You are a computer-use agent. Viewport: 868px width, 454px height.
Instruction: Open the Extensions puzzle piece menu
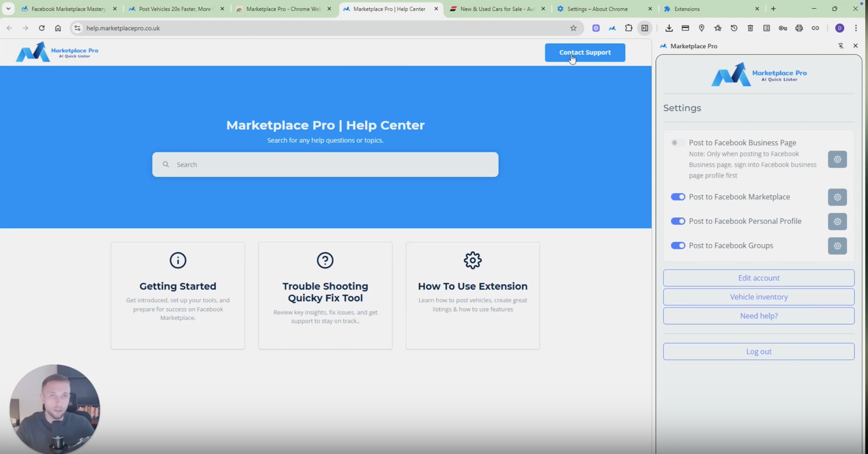[628, 28]
